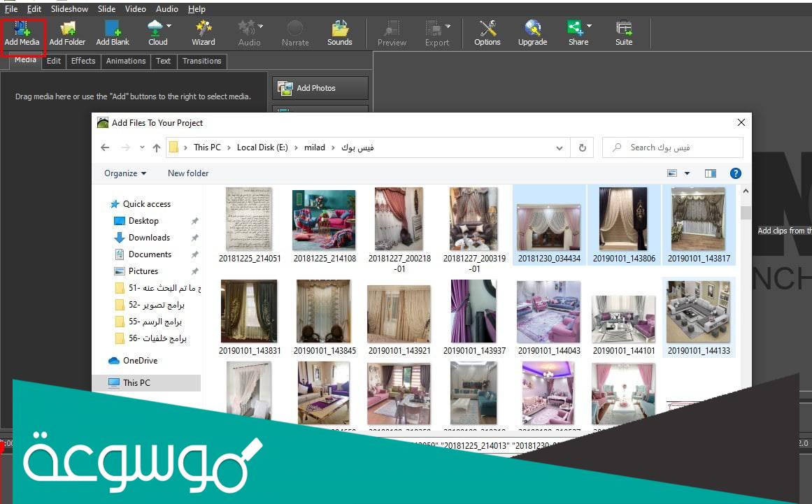Click the Upgrade icon
812x504 pixels.
pos(532,33)
